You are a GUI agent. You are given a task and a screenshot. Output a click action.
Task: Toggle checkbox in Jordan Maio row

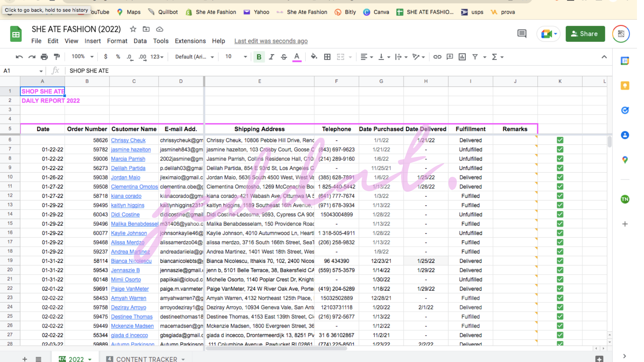coord(560,177)
